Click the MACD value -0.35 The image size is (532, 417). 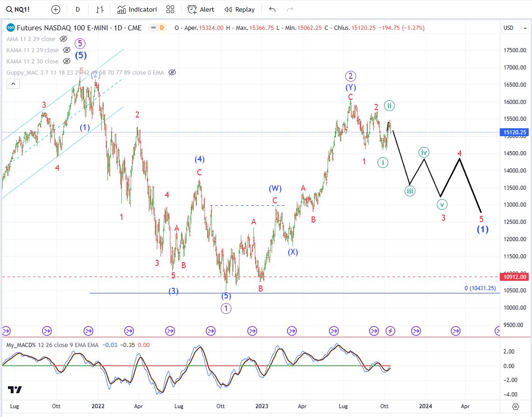(128, 345)
